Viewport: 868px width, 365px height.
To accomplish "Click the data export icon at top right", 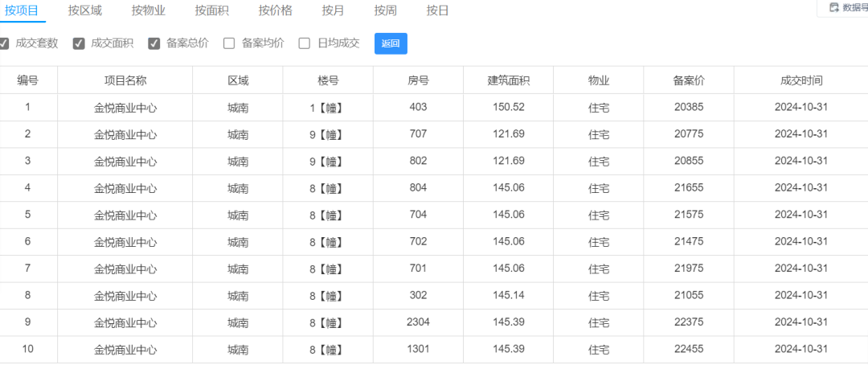I will coord(834,7).
